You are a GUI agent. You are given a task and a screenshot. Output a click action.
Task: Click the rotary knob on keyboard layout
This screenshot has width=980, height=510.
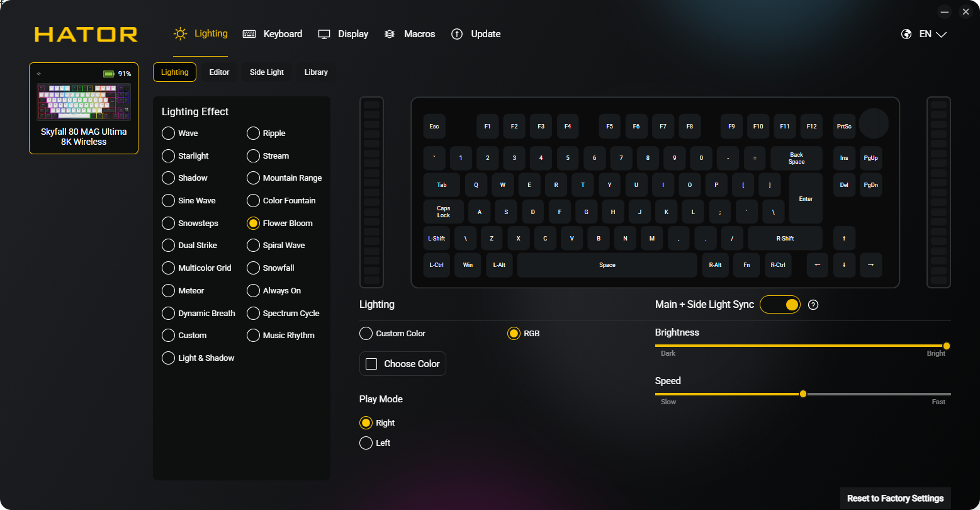[x=874, y=123]
